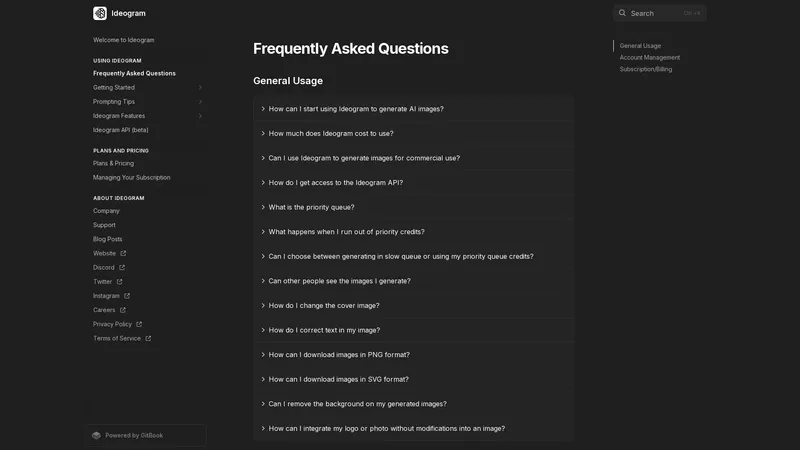Open Ideogram API (beta) page
Screen dimensions: 800x450
120,130
